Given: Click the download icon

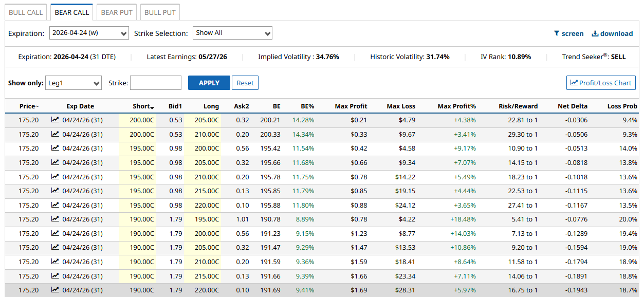Looking at the screenshot, I should 595,33.
